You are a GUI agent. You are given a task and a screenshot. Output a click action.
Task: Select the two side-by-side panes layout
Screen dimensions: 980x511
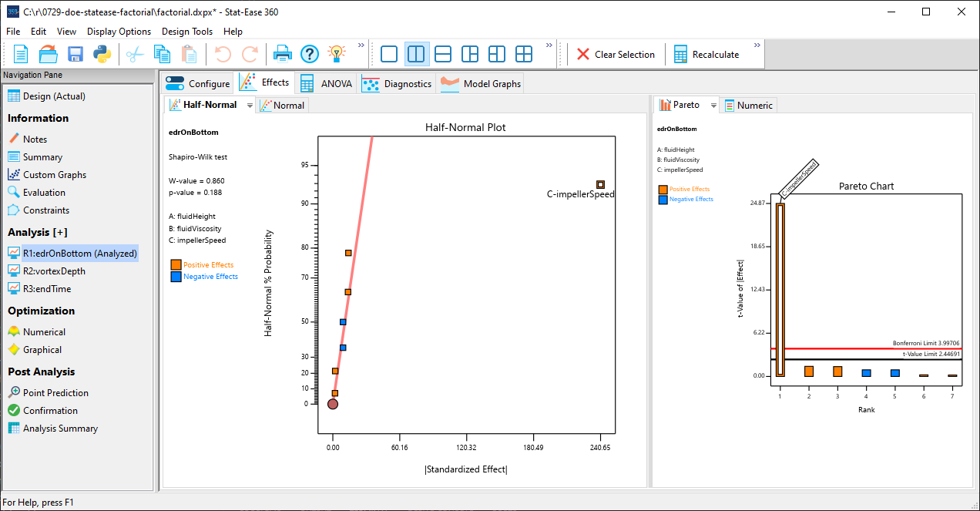tap(416, 54)
